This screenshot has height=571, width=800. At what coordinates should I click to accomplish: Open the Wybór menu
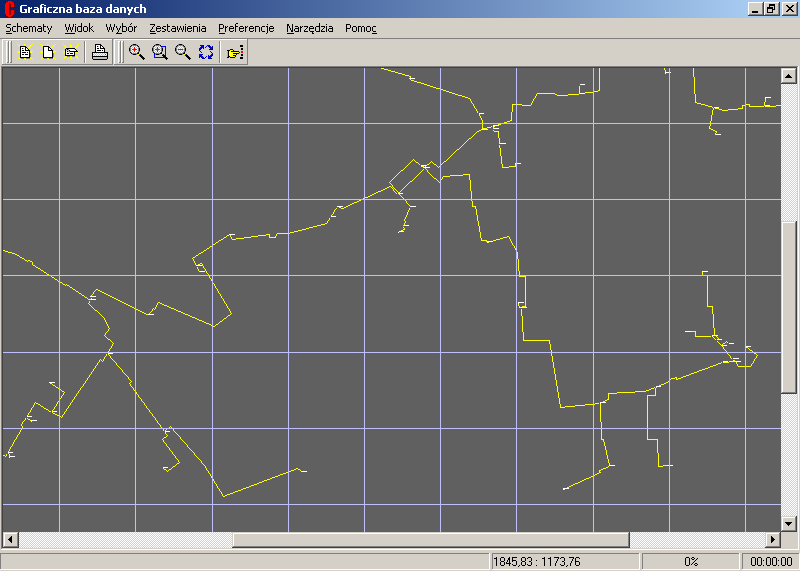click(x=121, y=28)
